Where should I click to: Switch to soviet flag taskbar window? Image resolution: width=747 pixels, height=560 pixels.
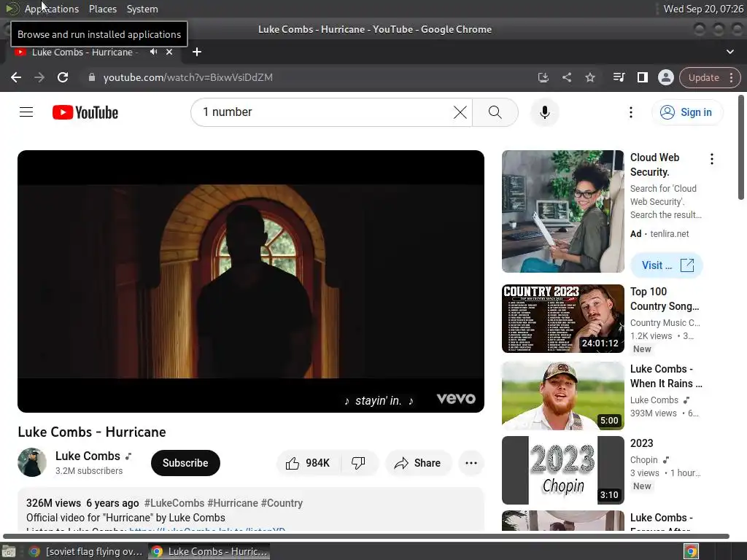[86, 551]
